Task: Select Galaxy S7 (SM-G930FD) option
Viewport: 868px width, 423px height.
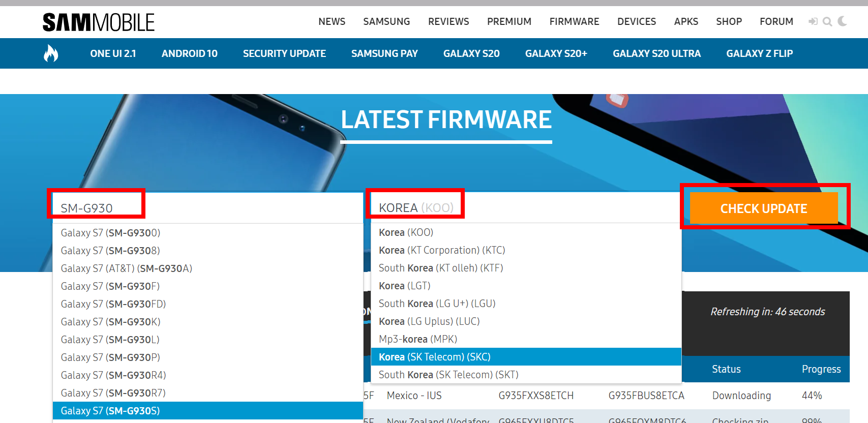Action: 208,304
